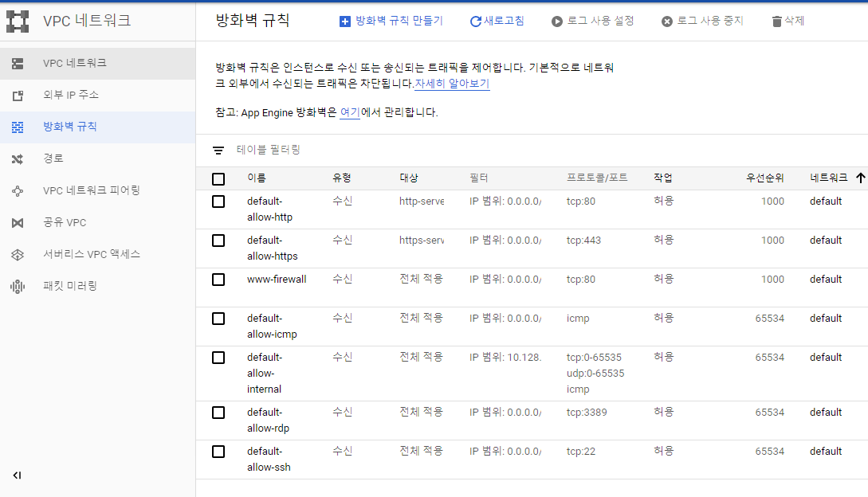The height and width of the screenshot is (497, 868).
Task: Click the VPC 네트워크 피어링 icon
Action: 18,191
